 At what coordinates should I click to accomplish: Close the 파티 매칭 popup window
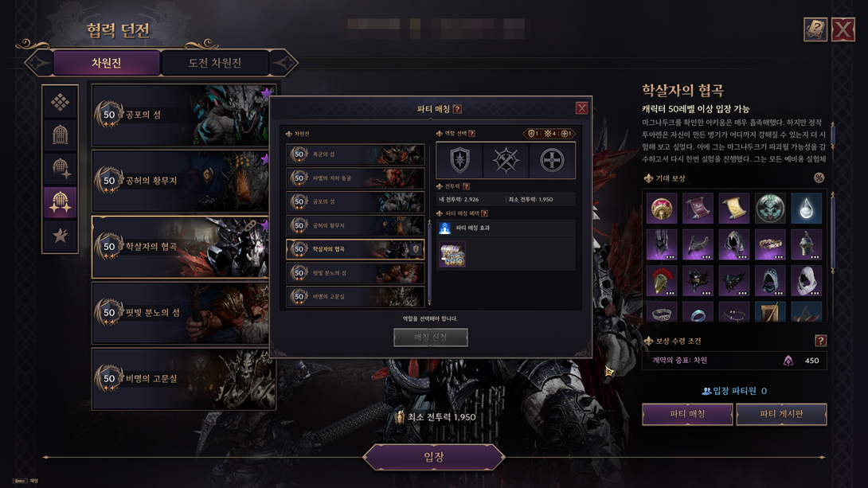click(581, 108)
